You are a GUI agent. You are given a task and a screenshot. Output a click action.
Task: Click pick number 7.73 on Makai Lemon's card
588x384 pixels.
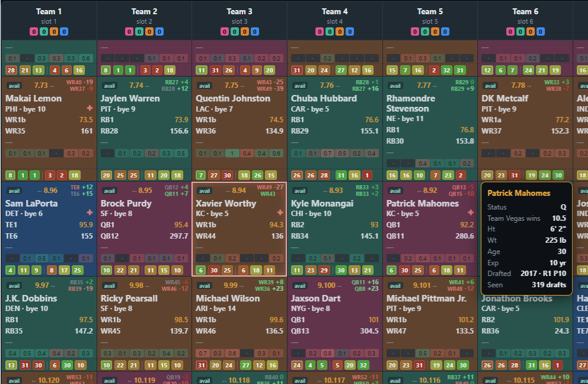[x=41, y=85]
